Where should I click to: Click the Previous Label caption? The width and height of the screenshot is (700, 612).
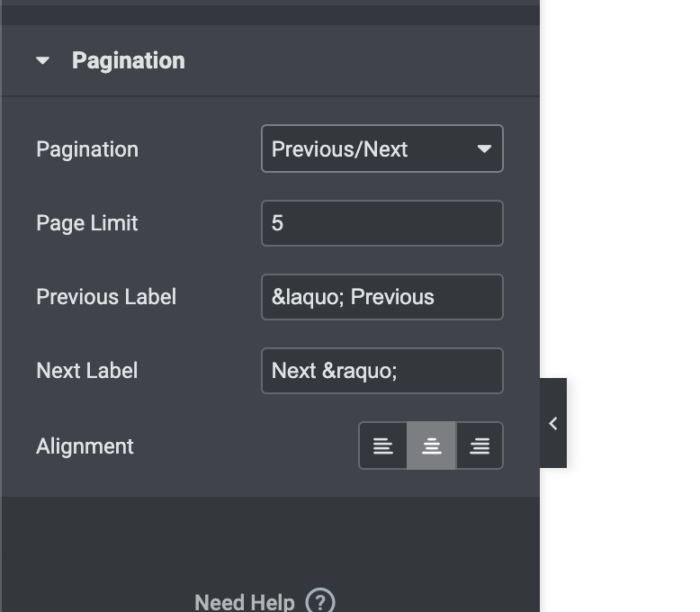pyautogui.click(x=106, y=297)
